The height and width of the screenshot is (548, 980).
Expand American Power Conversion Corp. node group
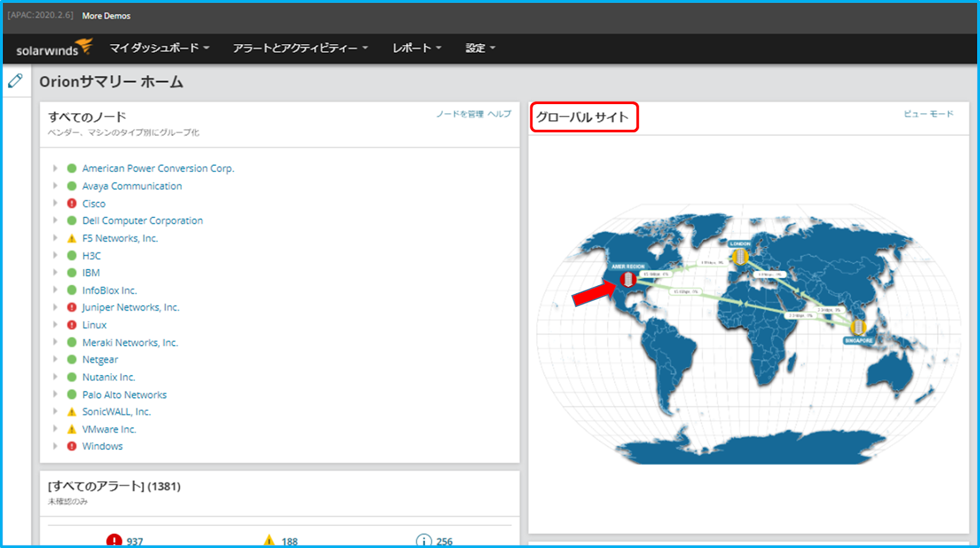click(55, 168)
